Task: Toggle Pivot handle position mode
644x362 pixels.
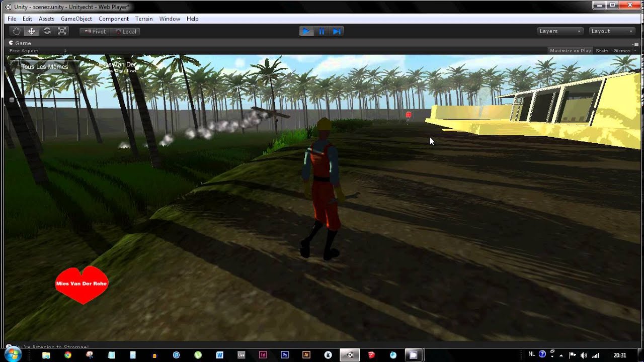Action: click(x=95, y=31)
